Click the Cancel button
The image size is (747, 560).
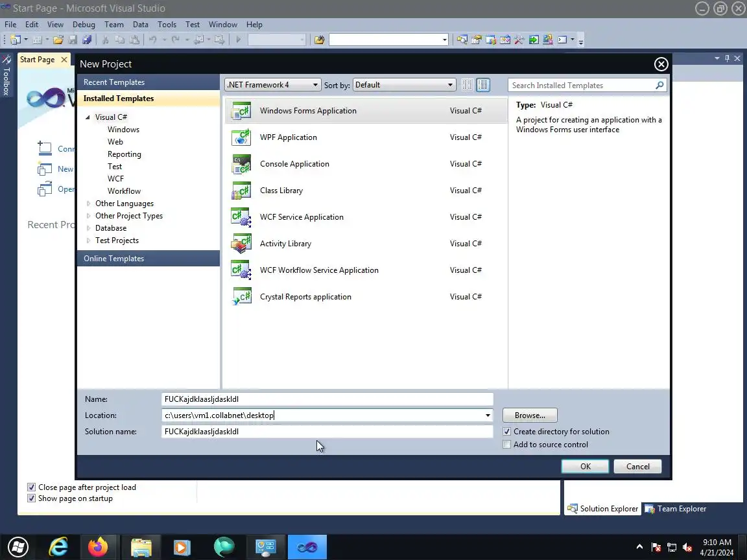pyautogui.click(x=637, y=466)
